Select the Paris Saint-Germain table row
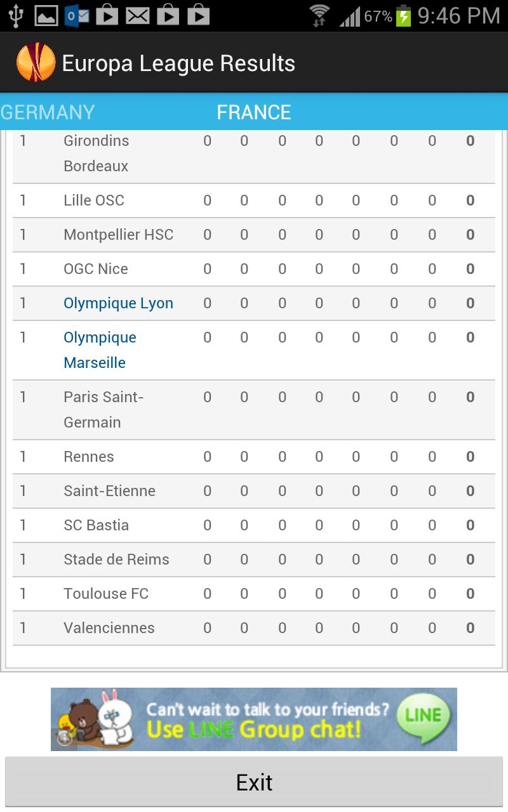The width and height of the screenshot is (508, 812). 254,410
